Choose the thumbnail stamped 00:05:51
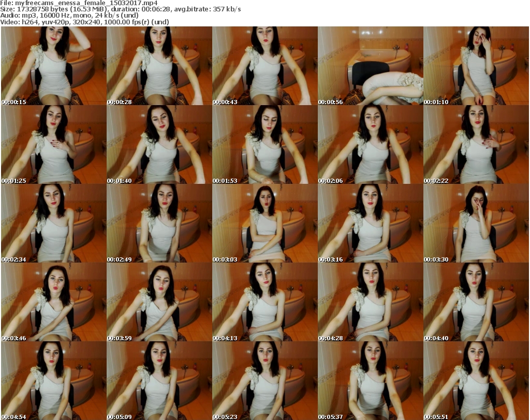The height and width of the screenshot is (420, 530). click(476, 381)
